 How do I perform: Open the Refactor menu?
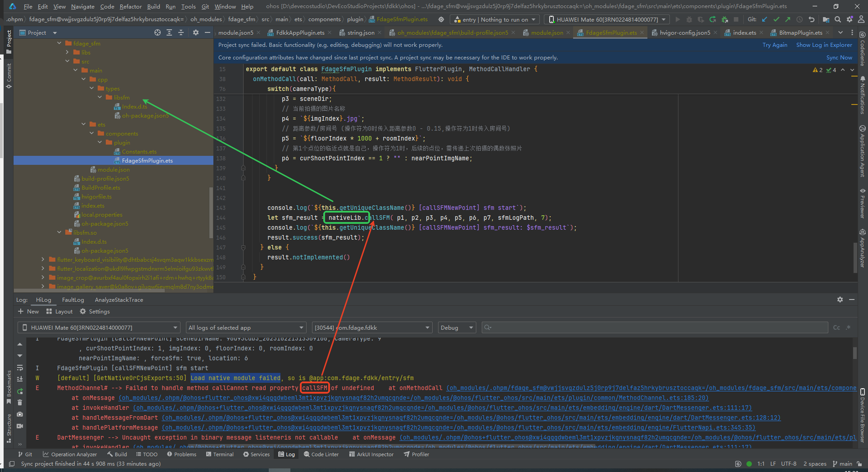click(131, 6)
